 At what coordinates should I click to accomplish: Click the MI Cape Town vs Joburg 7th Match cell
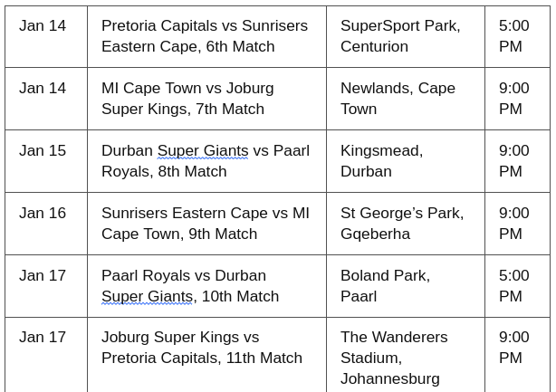coord(206,99)
